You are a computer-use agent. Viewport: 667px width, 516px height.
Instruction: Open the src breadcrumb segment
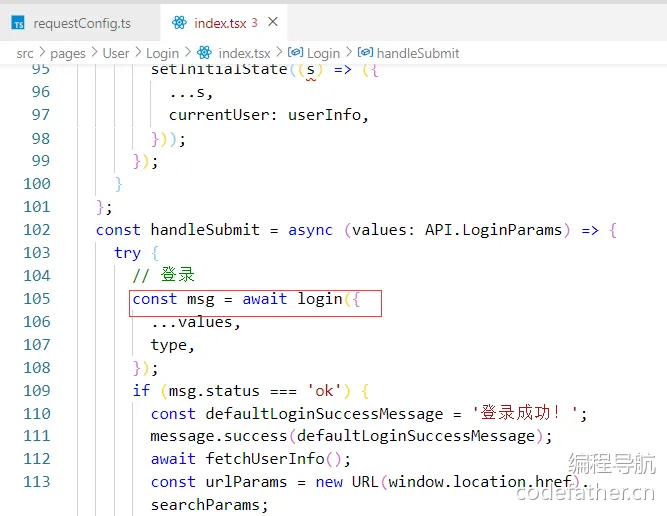coord(25,54)
